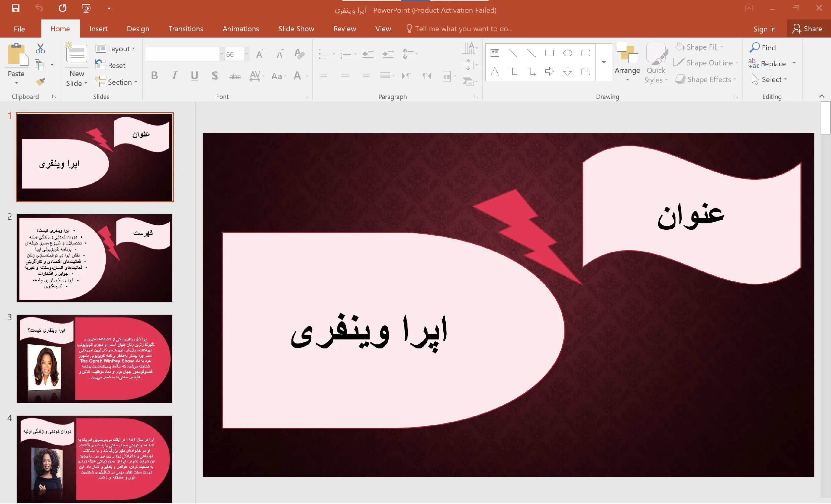Open the Section dropdown
Image resolution: width=831 pixels, height=504 pixels.
point(116,82)
